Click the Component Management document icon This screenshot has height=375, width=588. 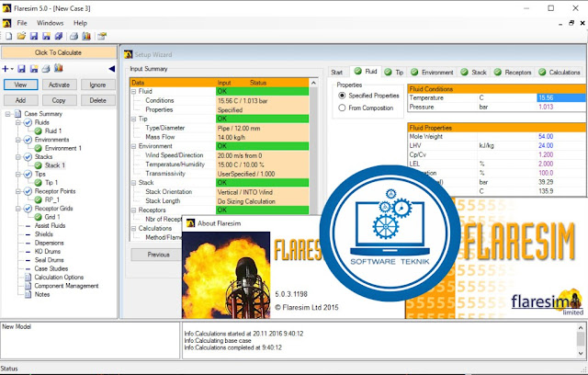point(28,286)
